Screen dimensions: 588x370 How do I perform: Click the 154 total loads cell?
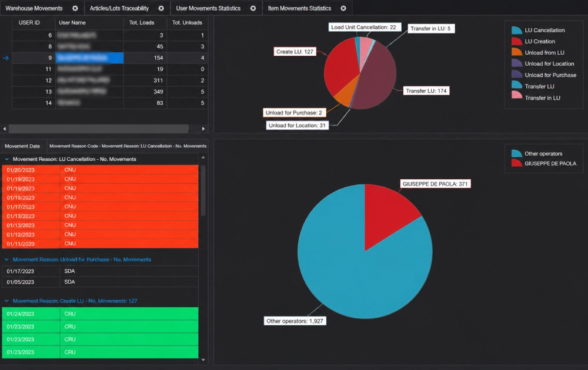[x=145, y=58]
